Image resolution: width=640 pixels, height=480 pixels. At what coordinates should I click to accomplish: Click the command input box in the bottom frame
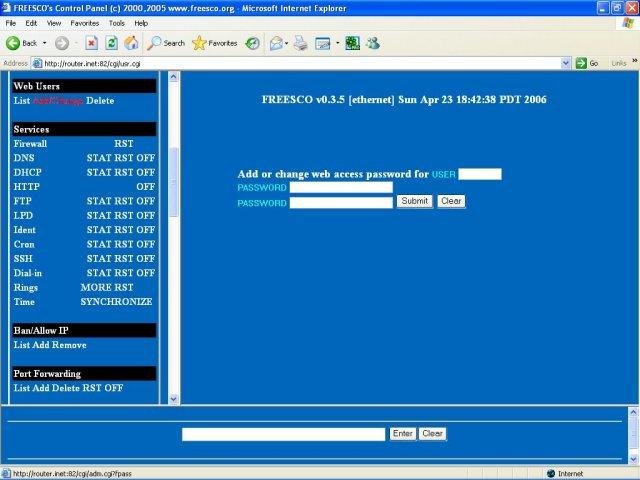[283, 434]
